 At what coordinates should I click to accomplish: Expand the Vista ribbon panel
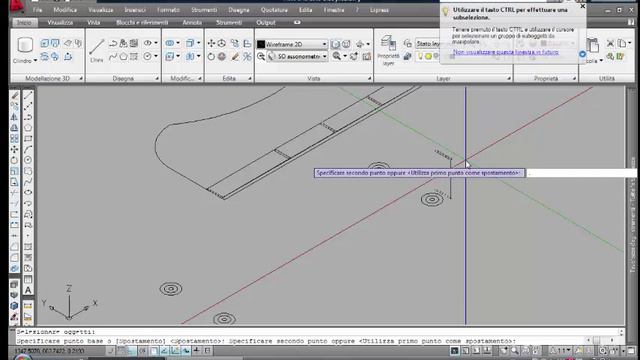click(x=369, y=78)
